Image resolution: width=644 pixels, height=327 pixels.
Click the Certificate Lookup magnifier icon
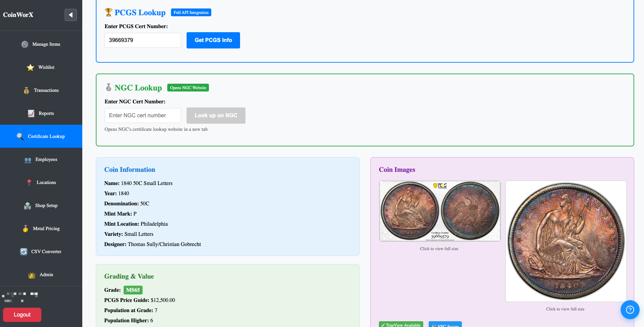point(20,137)
